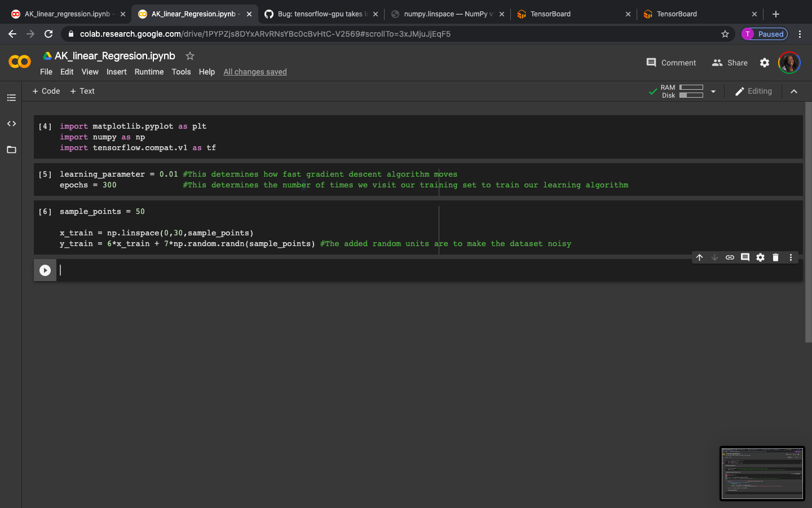Open the Chrome browser menu
The image size is (812, 508).
[800, 34]
